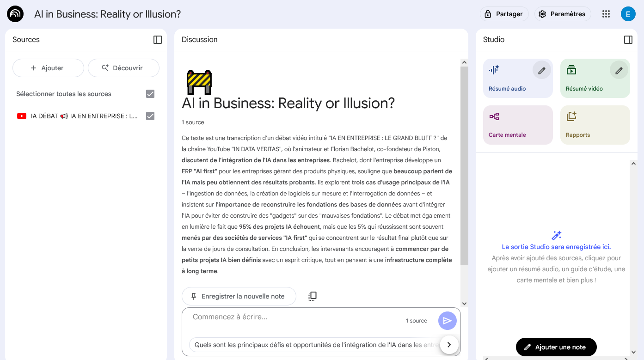Click Studio scrollbar up arrow
Screen dimensions: 644x360
coord(633,163)
